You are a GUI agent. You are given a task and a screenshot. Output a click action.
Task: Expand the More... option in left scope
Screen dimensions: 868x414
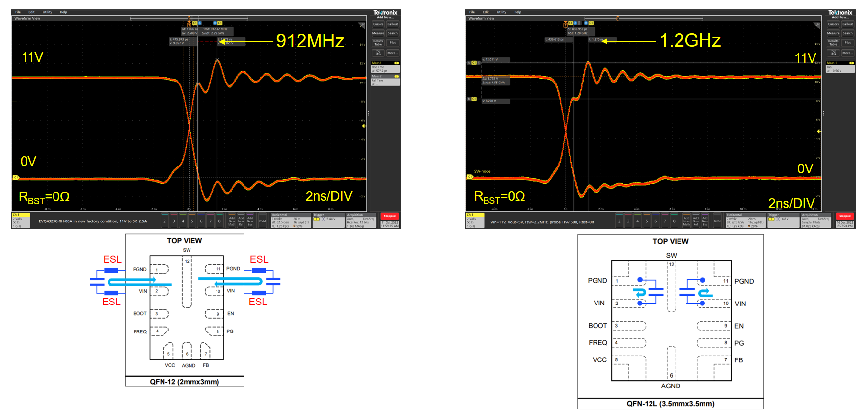coord(392,53)
